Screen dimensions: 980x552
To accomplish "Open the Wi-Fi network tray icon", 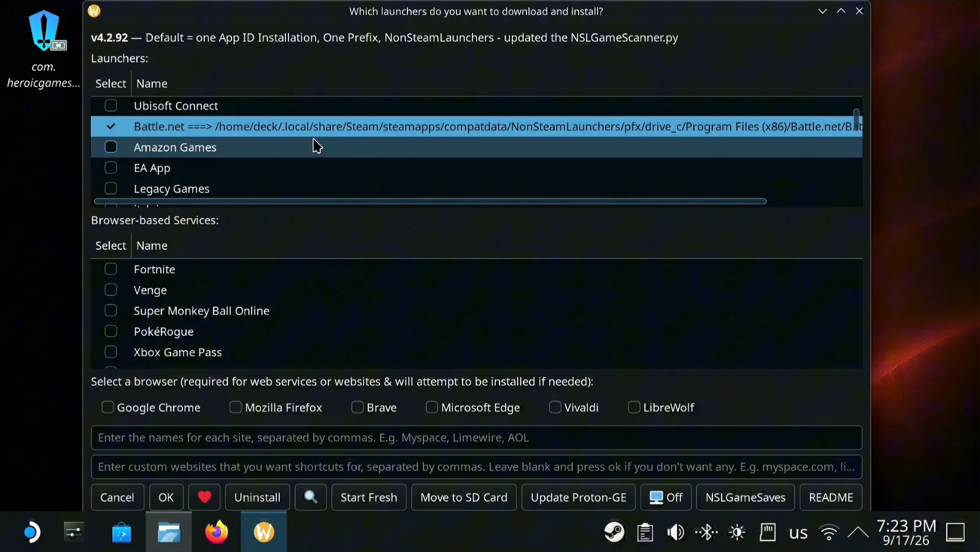I will pyautogui.click(x=829, y=532).
